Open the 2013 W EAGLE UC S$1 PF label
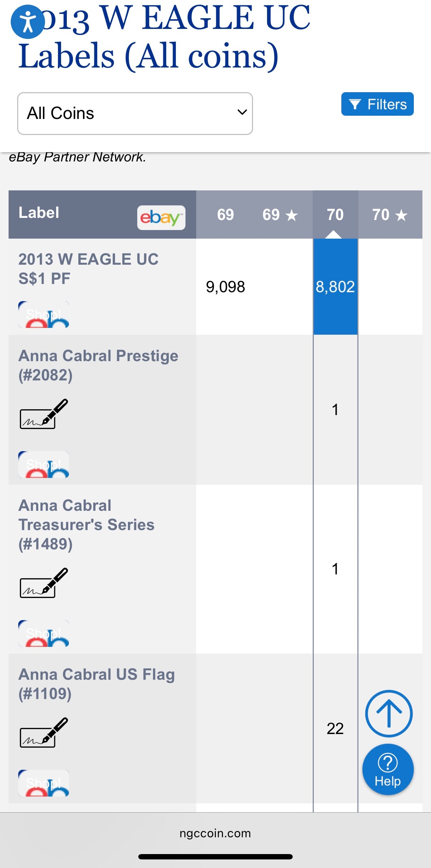 click(88, 269)
